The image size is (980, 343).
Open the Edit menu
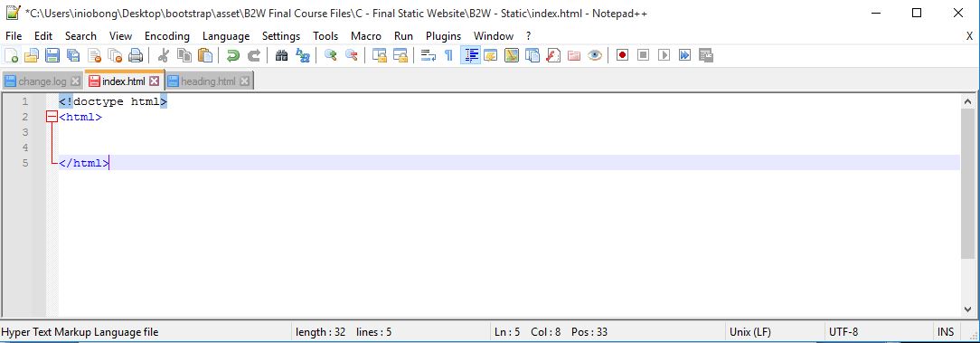43,36
